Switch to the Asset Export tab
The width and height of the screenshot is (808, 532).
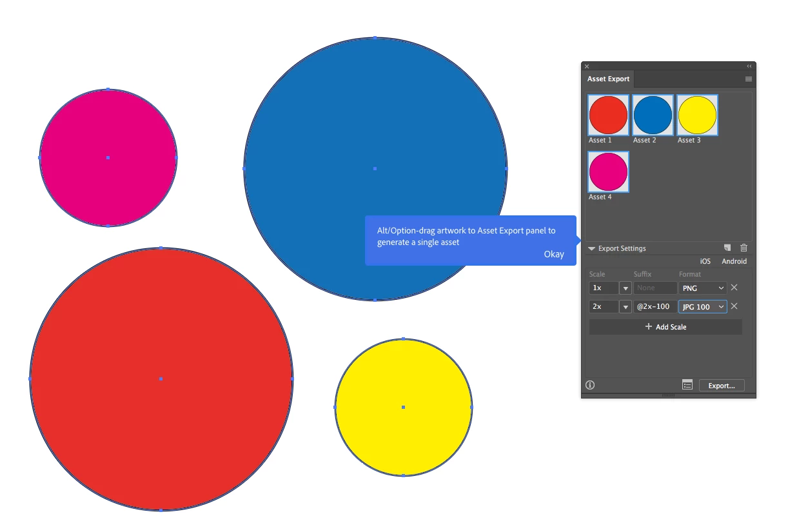(608, 79)
